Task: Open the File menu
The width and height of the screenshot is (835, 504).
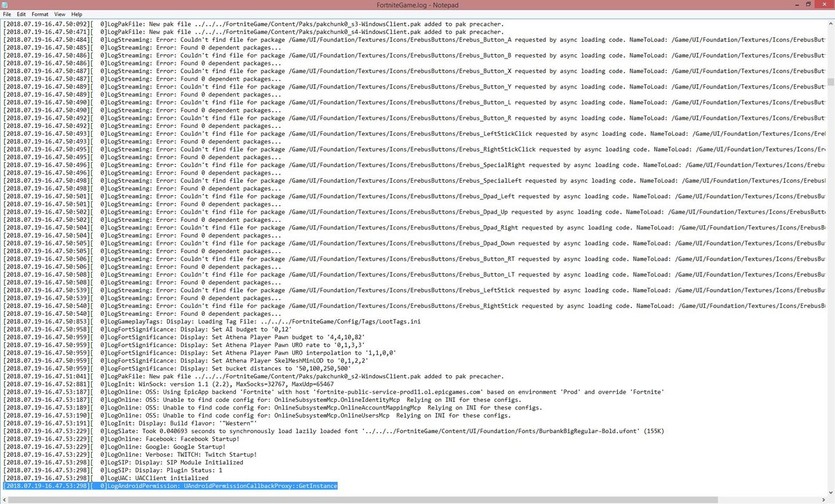Action: click(7, 14)
